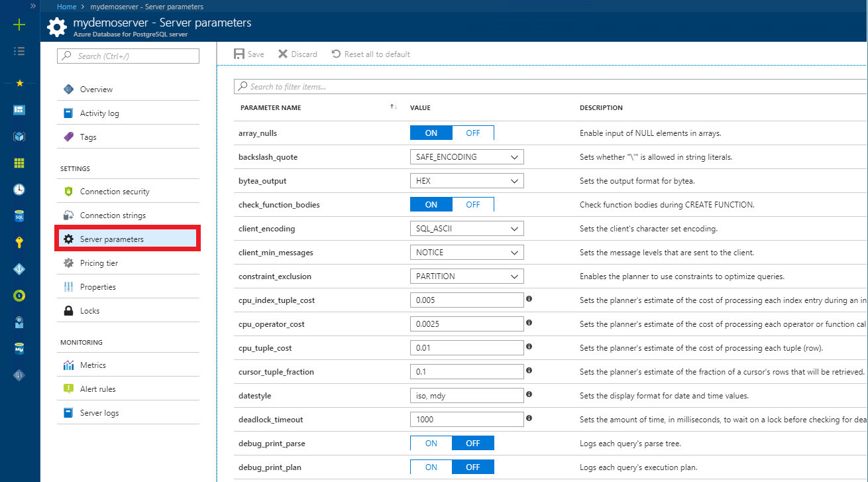Screen dimensions: 868x482
Task: Click the Recent items clock icon
Action: tap(19, 189)
